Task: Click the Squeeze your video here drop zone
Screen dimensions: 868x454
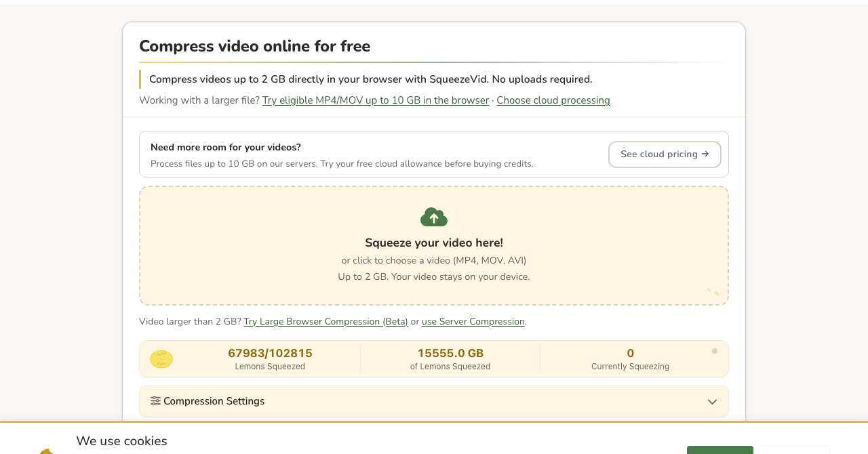Action: point(434,246)
